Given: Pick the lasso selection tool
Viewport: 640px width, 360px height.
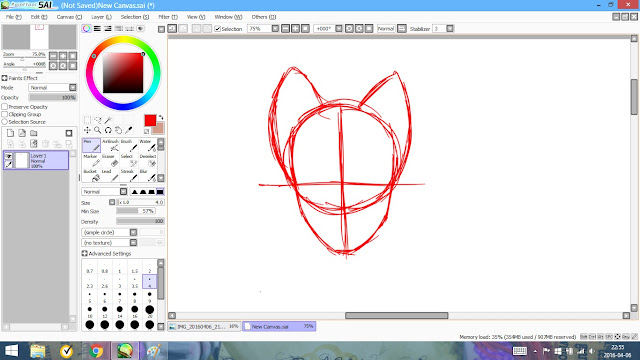Looking at the screenshot, I should point(98,120).
